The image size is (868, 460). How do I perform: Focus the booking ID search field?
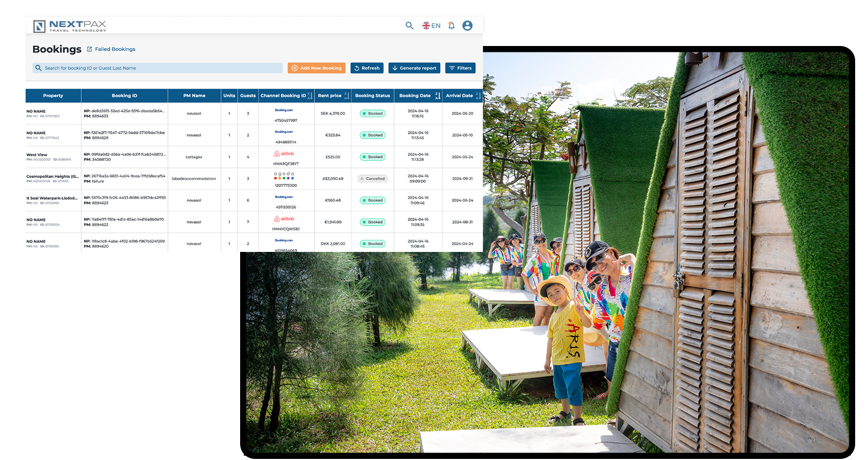pyautogui.click(x=157, y=68)
